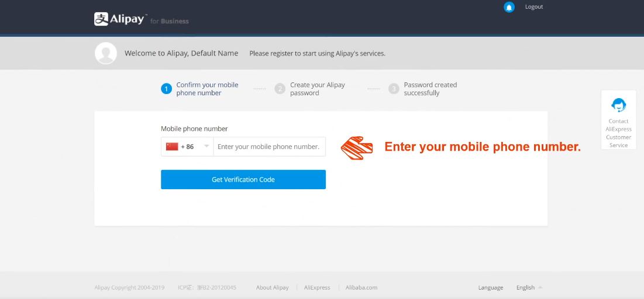Open the English language selector
This screenshot has width=644, height=299.
pyautogui.click(x=529, y=287)
